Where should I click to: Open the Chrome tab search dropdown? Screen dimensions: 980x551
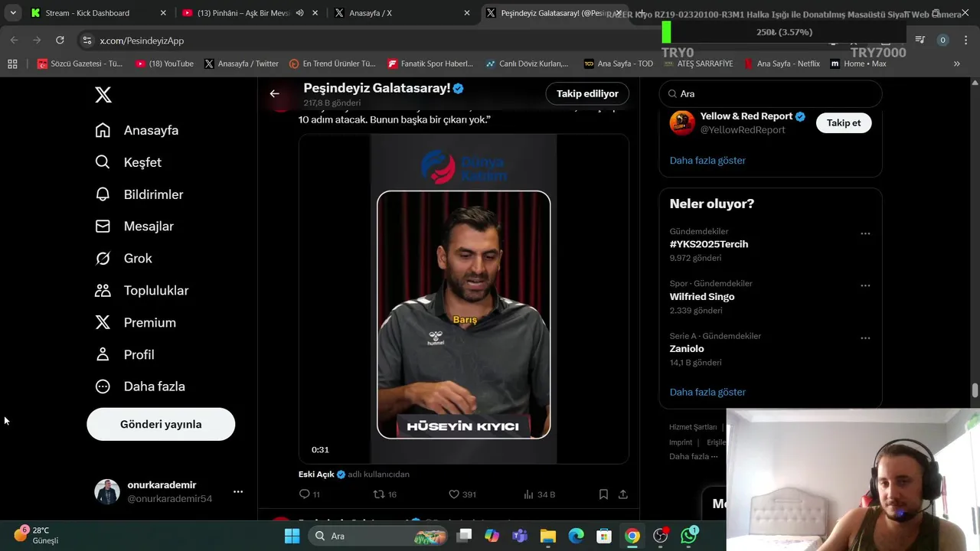point(13,13)
